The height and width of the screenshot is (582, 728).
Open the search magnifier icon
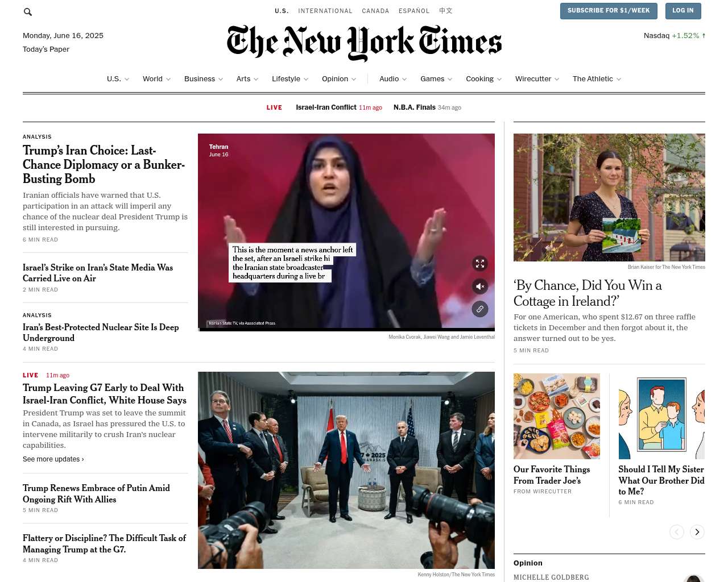[x=27, y=11]
